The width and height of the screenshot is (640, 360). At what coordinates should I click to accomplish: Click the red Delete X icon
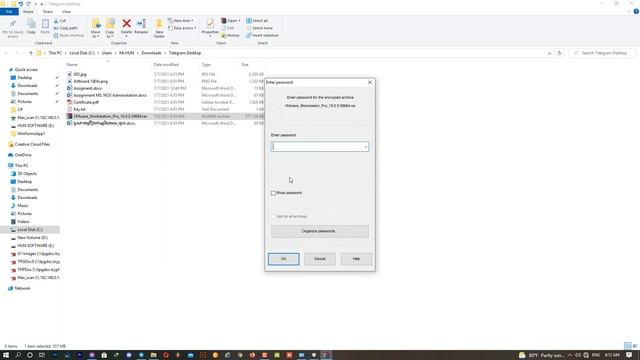tap(127, 24)
